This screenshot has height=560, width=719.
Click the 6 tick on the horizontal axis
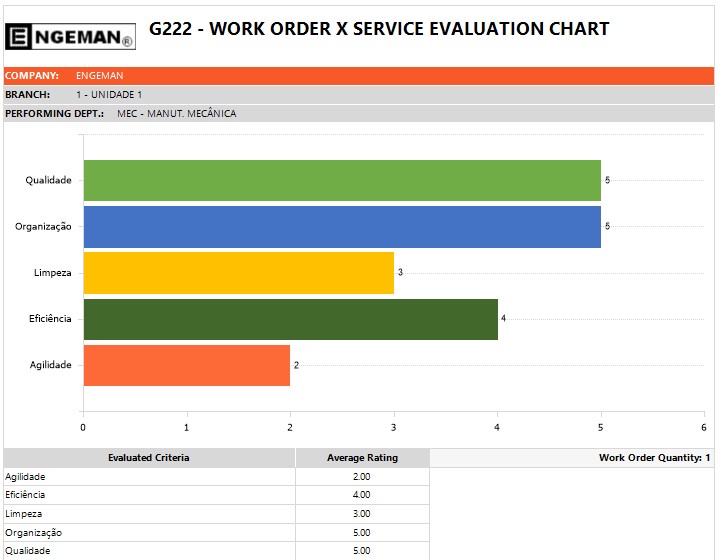click(x=704, y=427)
